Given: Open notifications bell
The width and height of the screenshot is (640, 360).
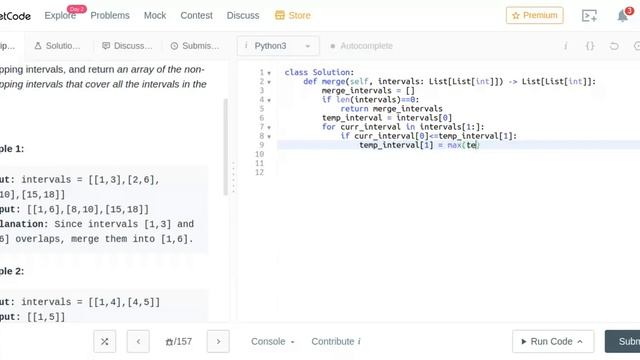Looking at the screenshot, I should pos(623,16).
